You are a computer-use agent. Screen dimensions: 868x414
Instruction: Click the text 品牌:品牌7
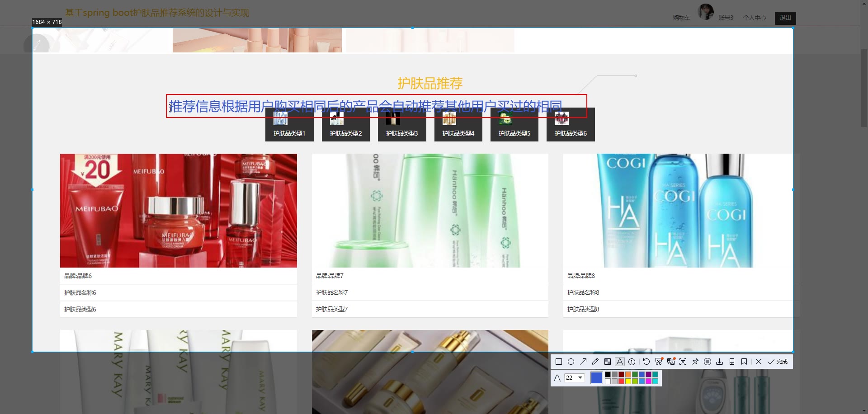tap(330, 276)
